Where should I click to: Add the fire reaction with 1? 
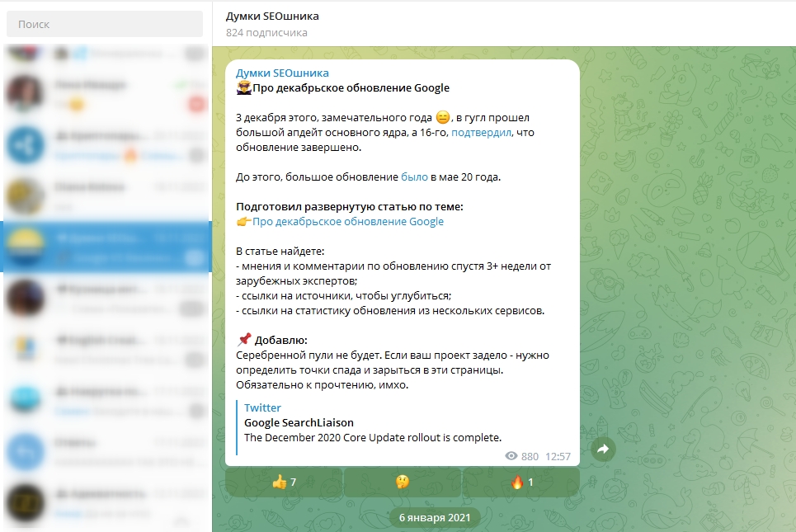pos(521,483)
